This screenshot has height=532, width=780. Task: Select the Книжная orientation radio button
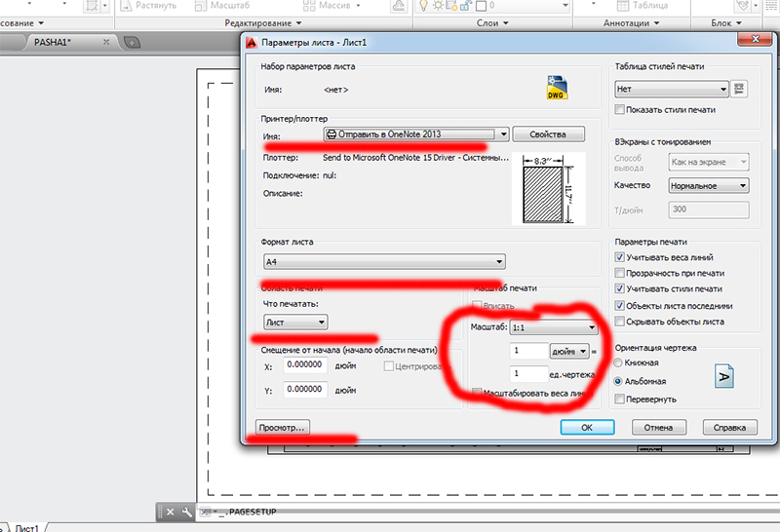point(618,362)
